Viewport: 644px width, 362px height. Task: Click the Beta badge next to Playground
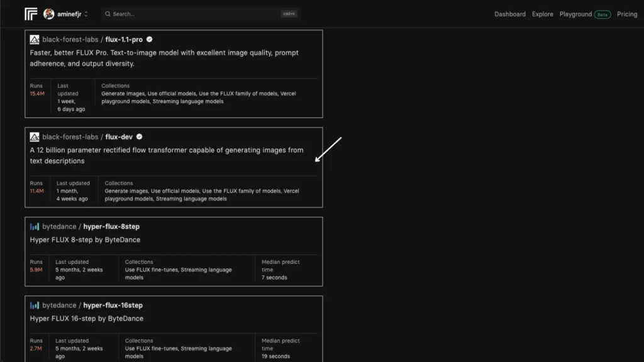click(x=602, y=14)
